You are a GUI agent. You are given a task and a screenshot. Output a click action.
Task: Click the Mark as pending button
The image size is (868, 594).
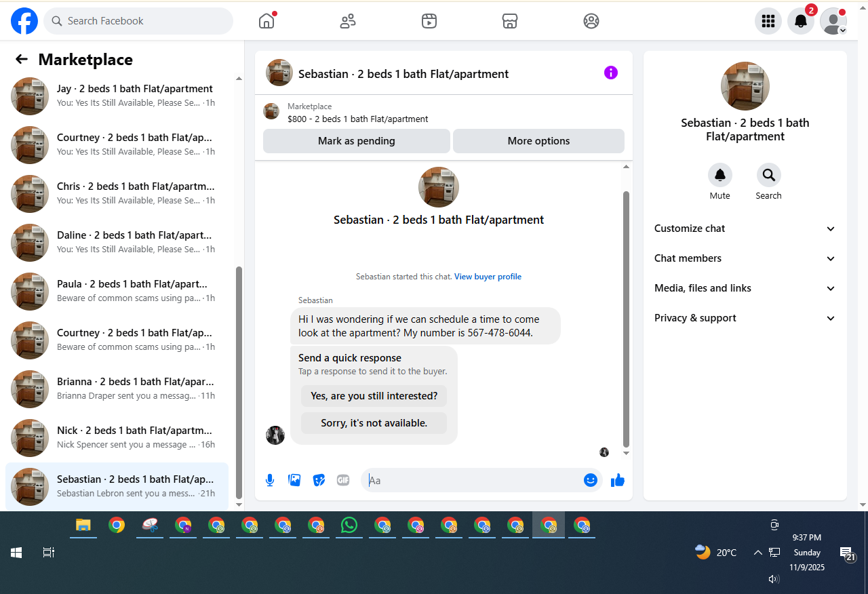(x=357, y=141)
